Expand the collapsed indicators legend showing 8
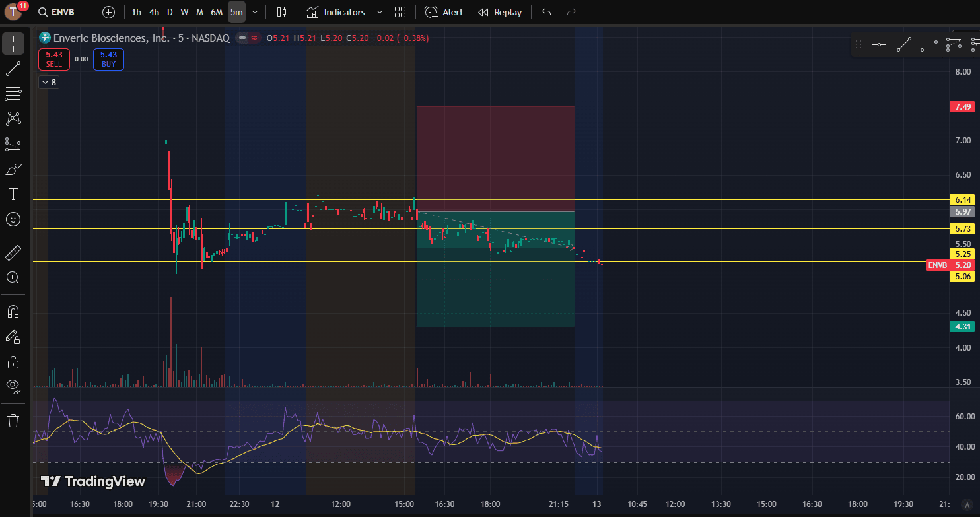Image resolution: width=980 pixels, height=517 pixels. (x=48, y=83)
